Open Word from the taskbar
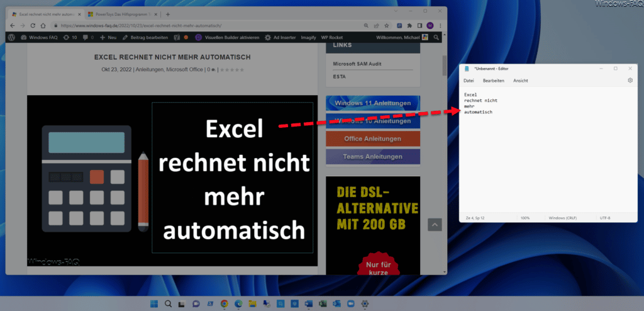644x311 pixels. (x=308, y=304)
